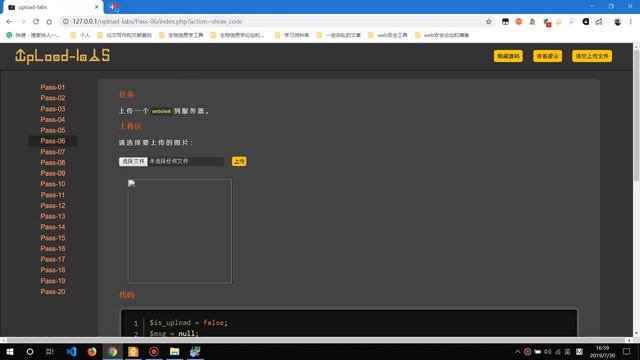The height and width of the screenshot is (360, 640).
Task: Click the orange round extension icon
Action: tap(519, 22)
